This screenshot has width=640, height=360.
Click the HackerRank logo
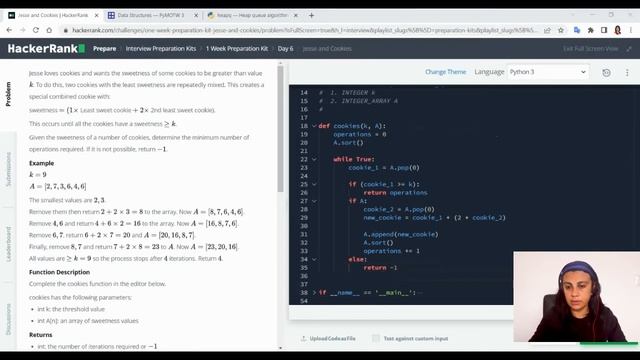[x=46, y=49]
